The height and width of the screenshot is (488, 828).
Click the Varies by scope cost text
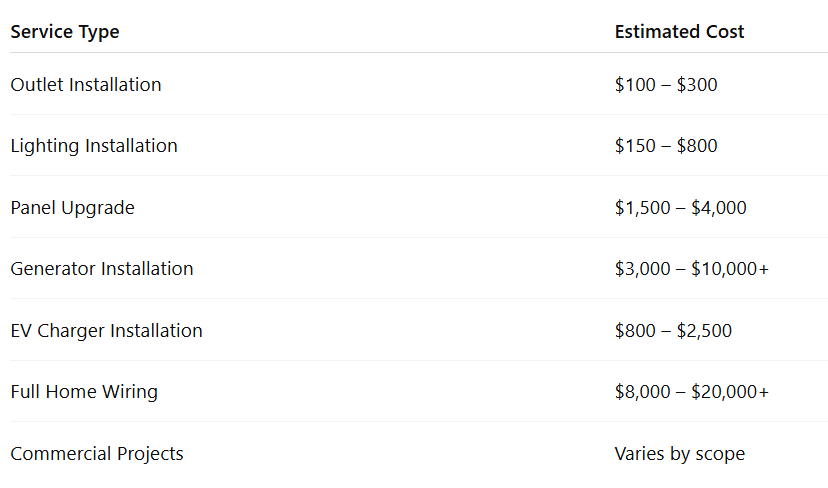coord(680,454)
